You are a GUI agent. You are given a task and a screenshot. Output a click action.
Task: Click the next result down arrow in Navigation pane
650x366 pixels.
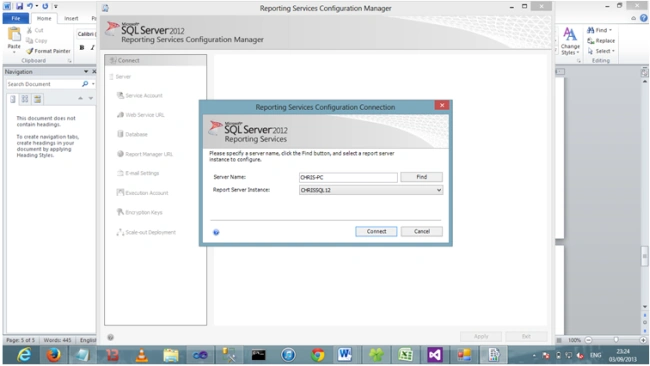point(90,99)
